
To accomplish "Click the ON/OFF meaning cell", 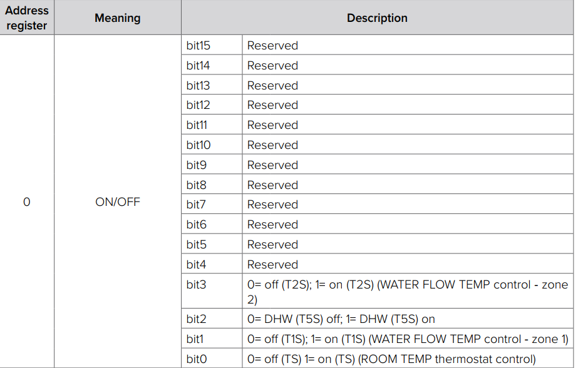I will coord(117,202).
